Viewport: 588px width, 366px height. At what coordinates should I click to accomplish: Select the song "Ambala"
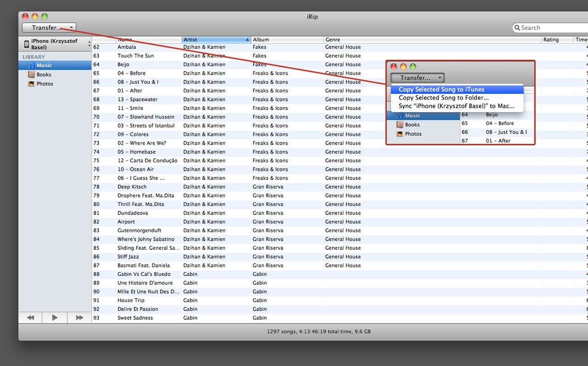[126, 47]
